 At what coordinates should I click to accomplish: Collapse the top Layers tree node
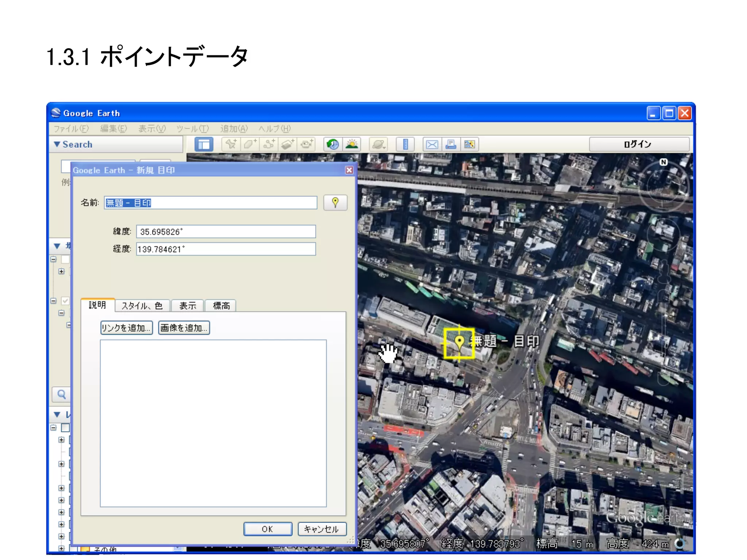[x=54, y=428]
